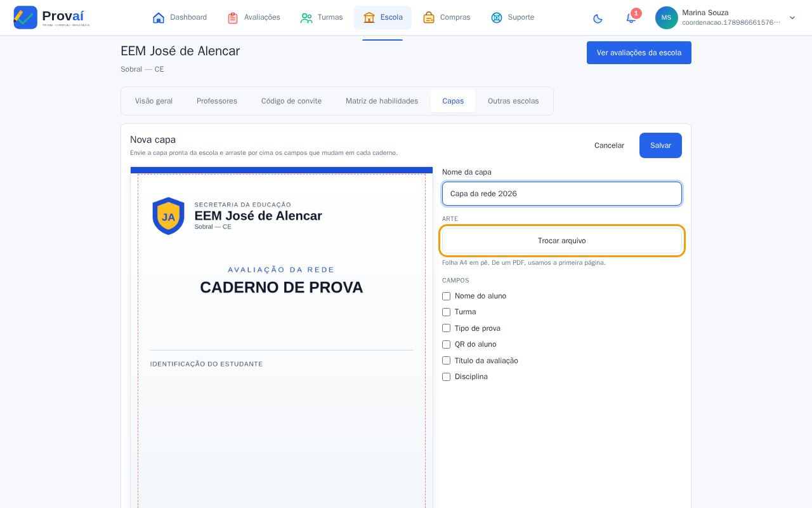Click the Turmas people icon

tap(306, 18)
